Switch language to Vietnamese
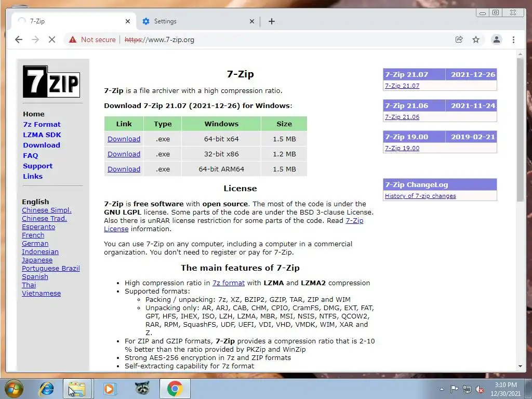Viewport: 532px width, 399px height. tap(42, 294)
